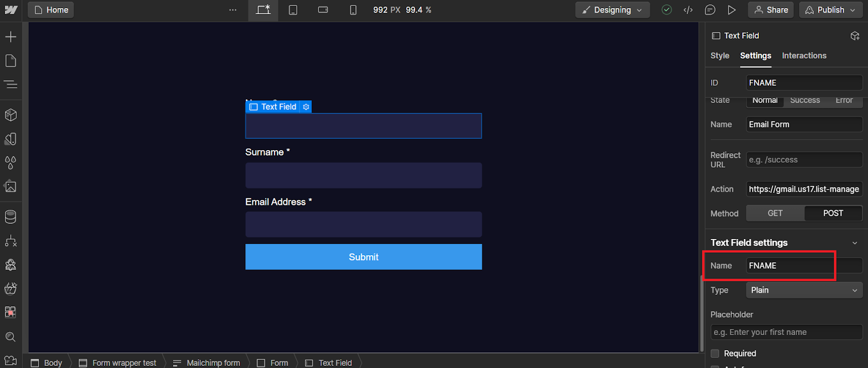Select the Success form state
The width and height of the screenshot is (868, 368).
[805, 101]
